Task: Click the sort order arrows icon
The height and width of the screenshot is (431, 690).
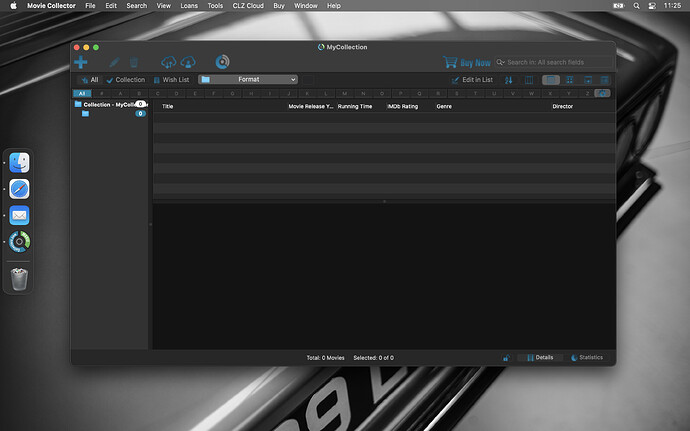Action: 508,79
